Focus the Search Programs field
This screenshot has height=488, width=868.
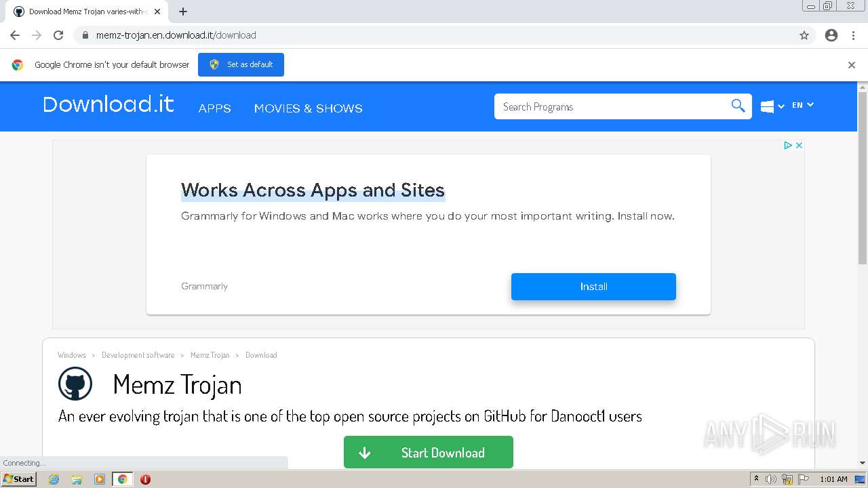(x=614, y=106)
